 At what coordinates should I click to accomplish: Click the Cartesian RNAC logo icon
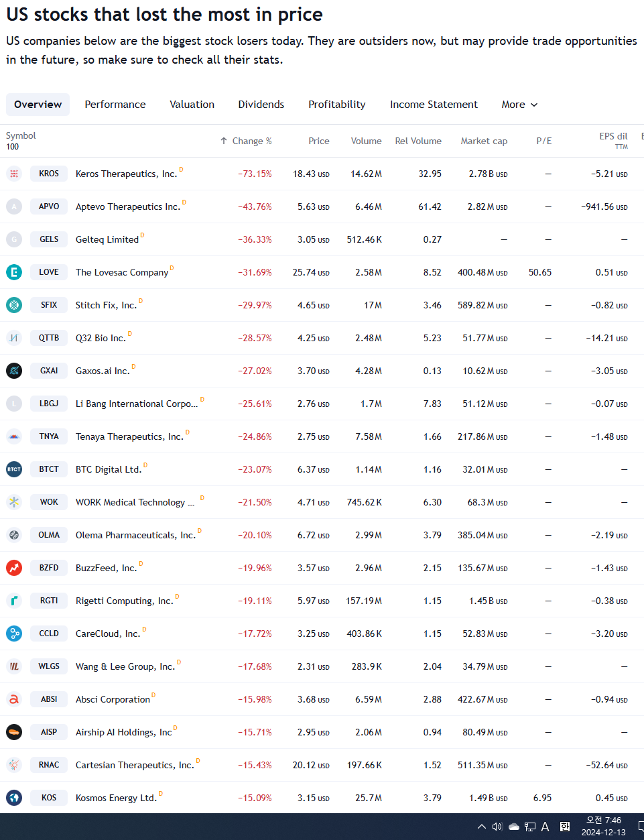14,765
